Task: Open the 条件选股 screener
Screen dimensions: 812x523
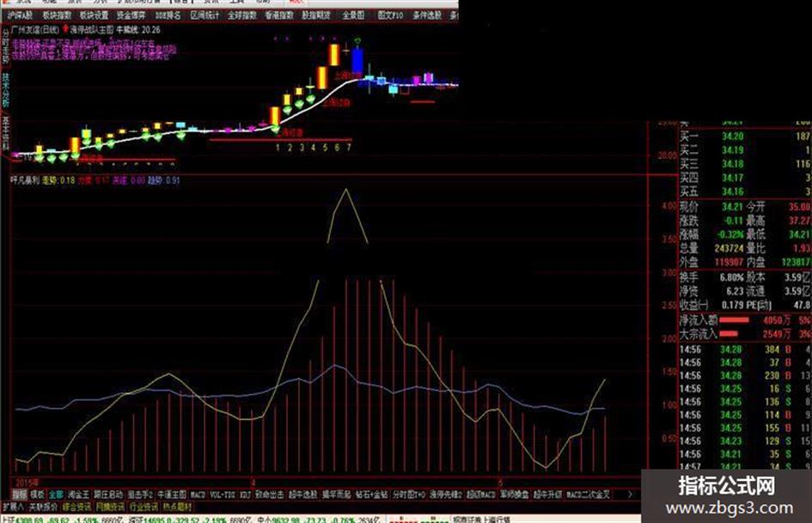Action: [x=427, y=15]
